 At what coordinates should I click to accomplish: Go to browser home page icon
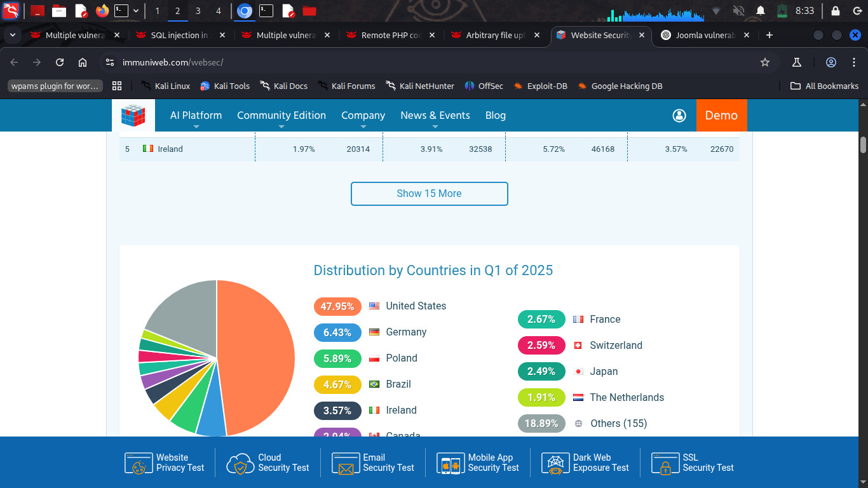83,62
